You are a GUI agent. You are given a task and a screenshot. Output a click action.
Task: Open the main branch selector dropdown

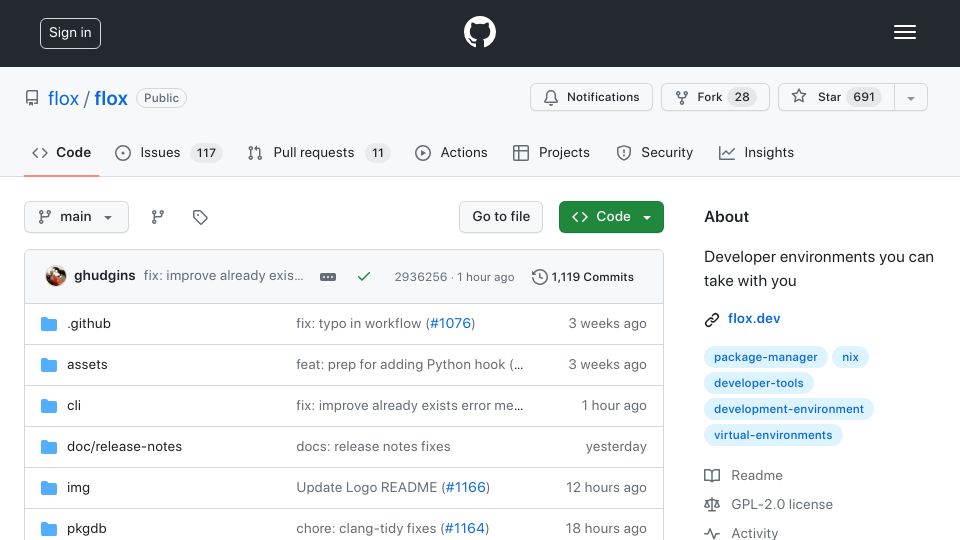[77, 217]
